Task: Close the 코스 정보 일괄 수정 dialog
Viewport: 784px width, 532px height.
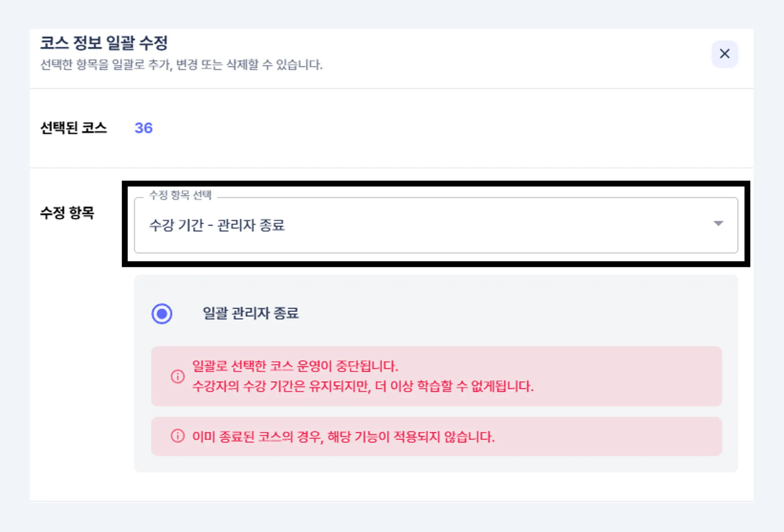Action: tap(724, 54)
